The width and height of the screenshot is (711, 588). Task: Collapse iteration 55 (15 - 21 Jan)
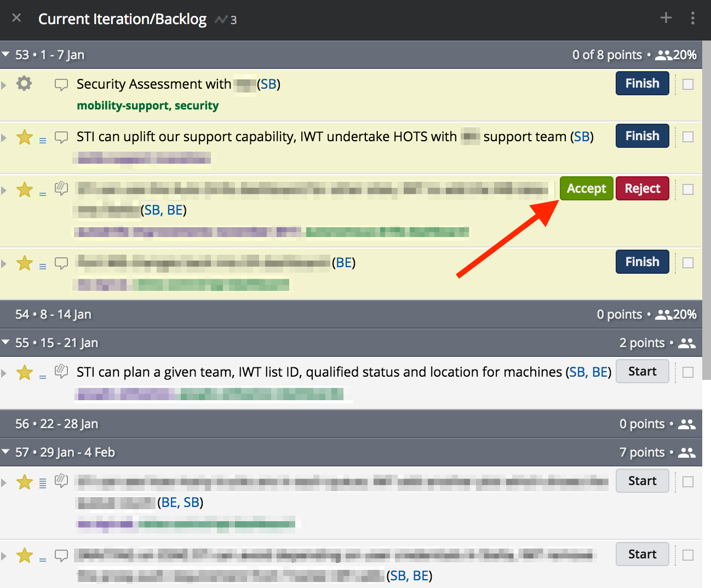pos(6,343)
